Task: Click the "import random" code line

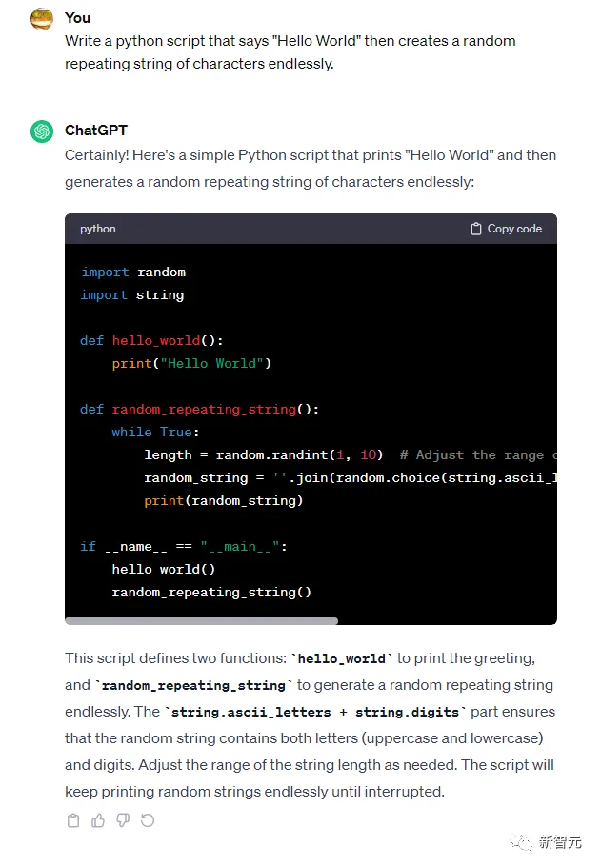Action: (x=133, y=272)
